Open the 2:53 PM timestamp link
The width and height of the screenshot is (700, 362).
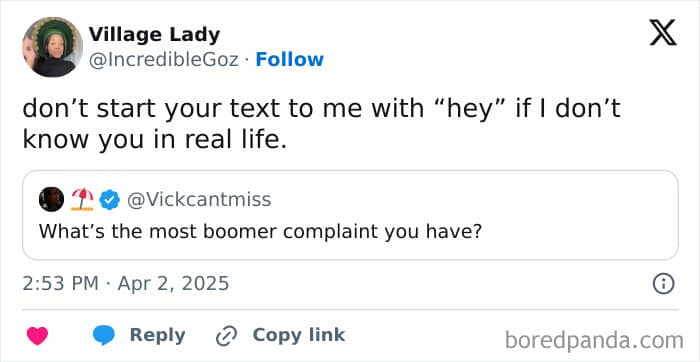pyautogui.click(x=61, y=284)
